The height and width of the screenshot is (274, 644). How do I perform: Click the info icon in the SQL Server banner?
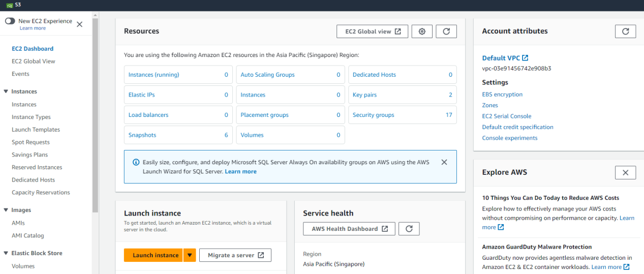click(136, 162)
